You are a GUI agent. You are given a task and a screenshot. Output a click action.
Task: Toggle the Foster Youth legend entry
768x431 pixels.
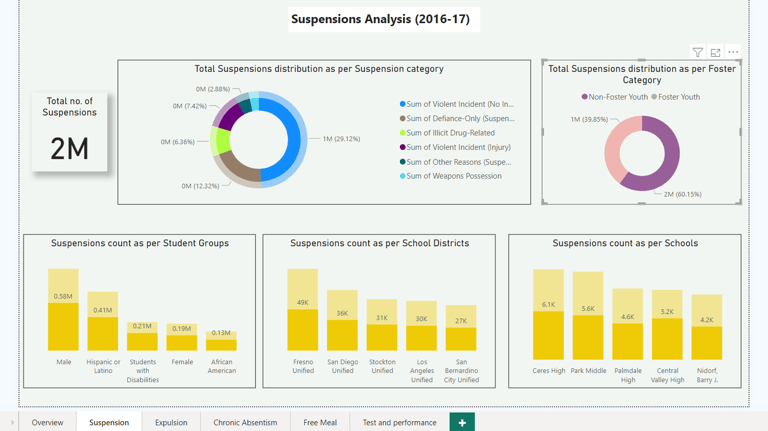675,97
